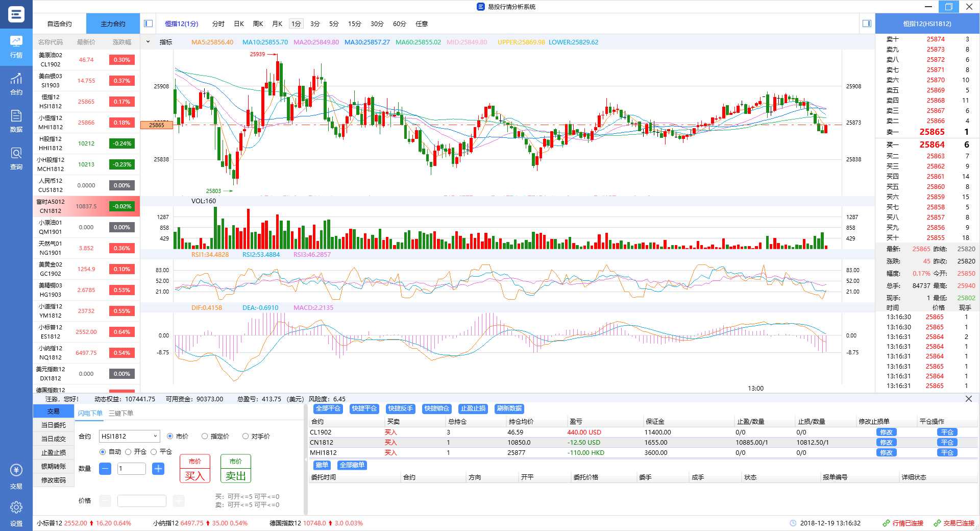The width and height of the screenshot is (980, 531).
Task: Toggle the right order book panel icon
Action: pos(867,23)
